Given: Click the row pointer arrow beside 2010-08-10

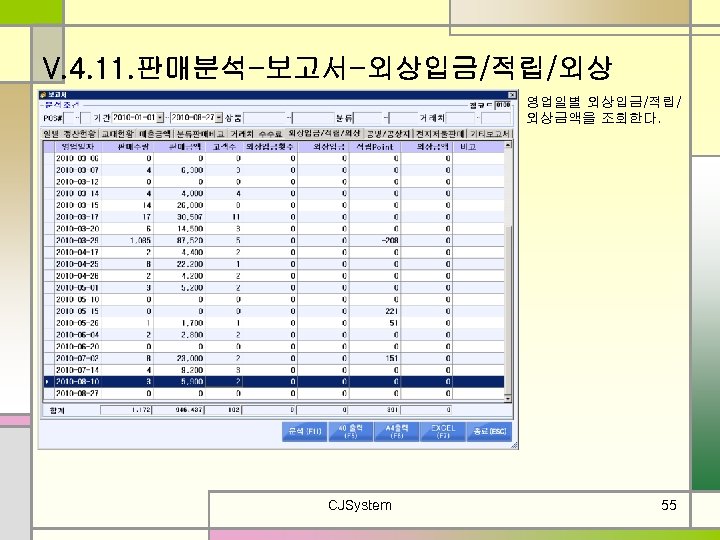Looking at the screenshot, I should 48,382.
